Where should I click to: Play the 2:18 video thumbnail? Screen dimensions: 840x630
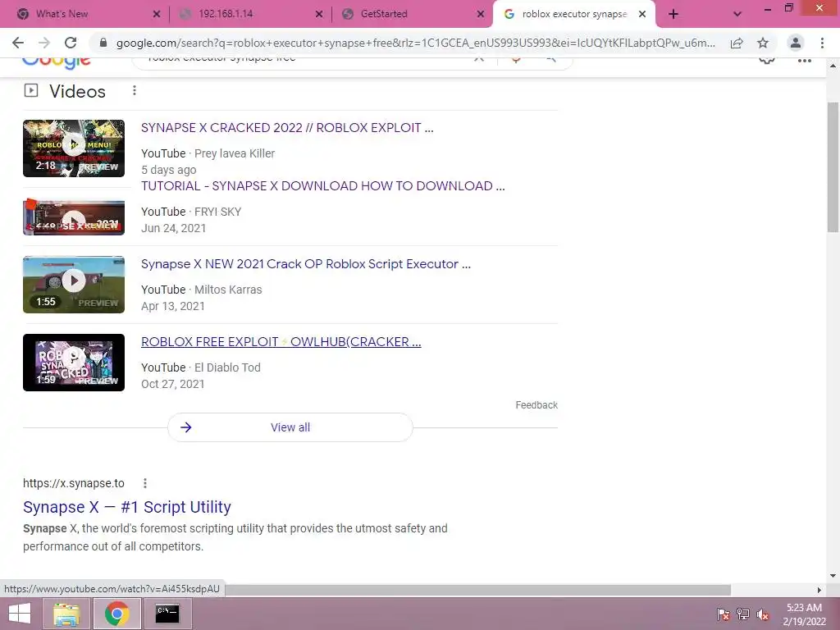point(74,148)
